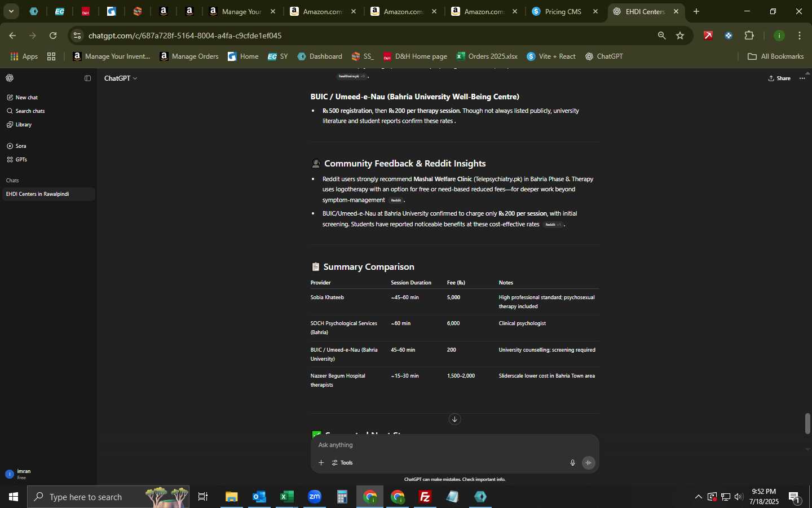Open Excel from the taskbar
The image size is (812, 508).
point(287,497)
